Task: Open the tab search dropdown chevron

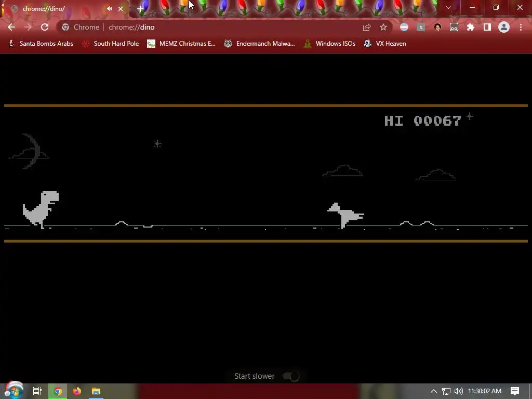Action: [x=448, y=7]
